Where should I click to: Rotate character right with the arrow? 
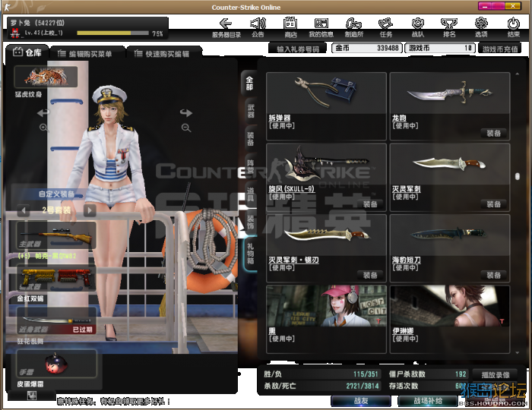pyautogui.click(x=186, y=112)
